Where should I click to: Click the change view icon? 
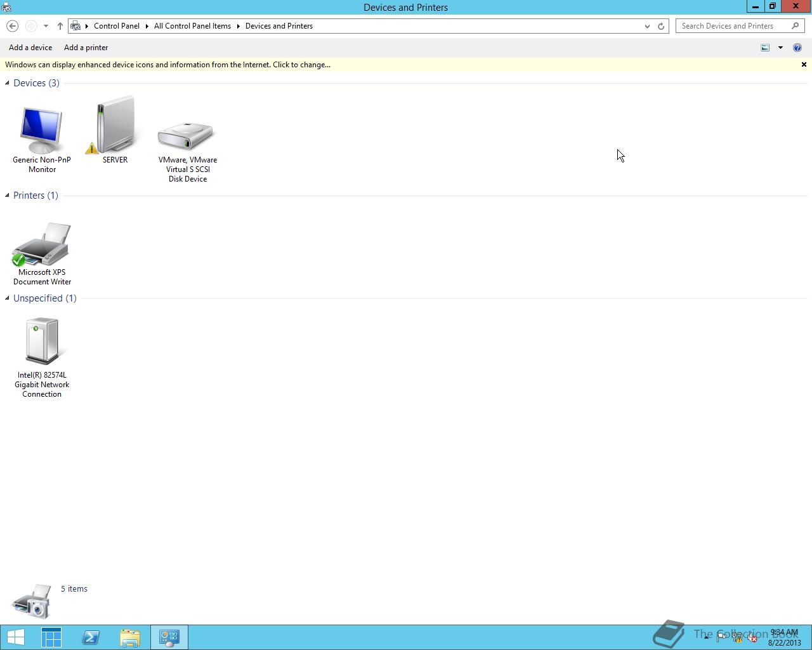765,48
